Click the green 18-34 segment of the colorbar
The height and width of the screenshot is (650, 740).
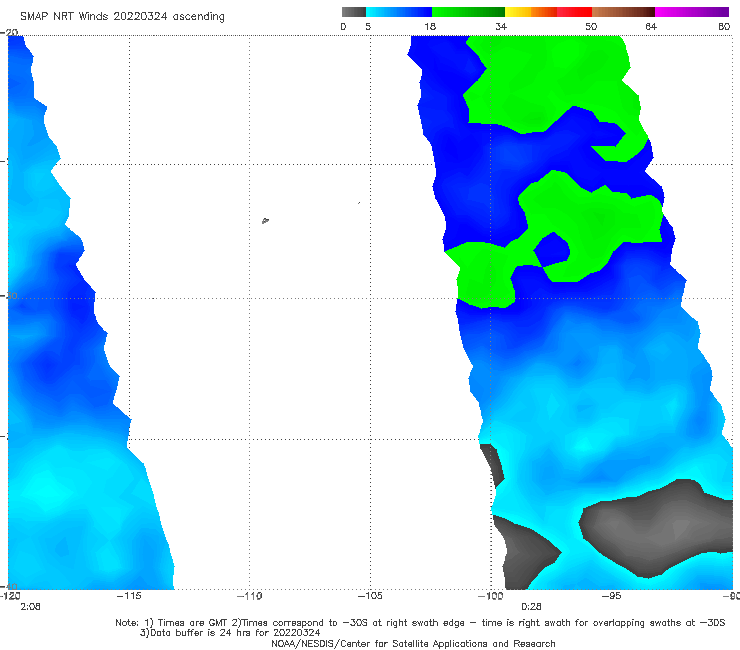pos(468,12)
